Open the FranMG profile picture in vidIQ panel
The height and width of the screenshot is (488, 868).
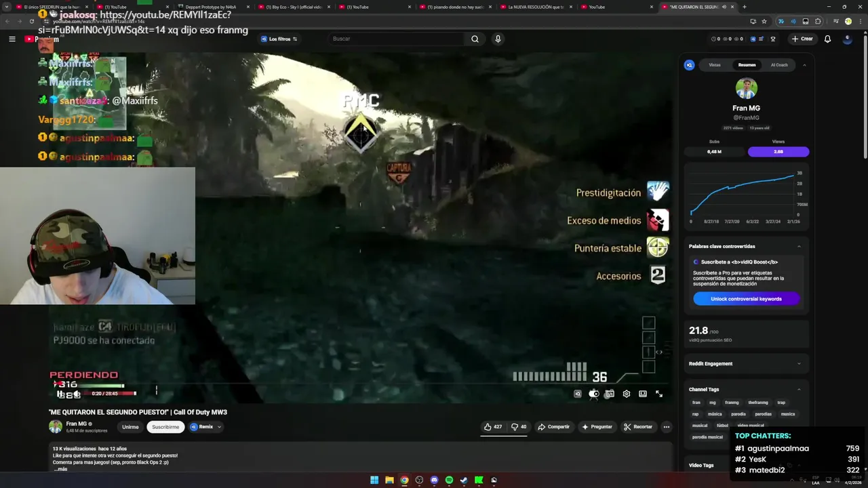tap(746, 89)
